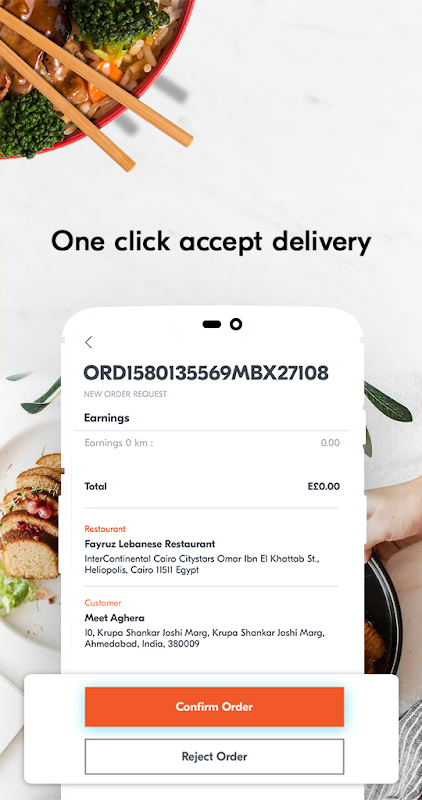Open the Earnings section heading
The image size is (422, 800).
[x=107, y=418]
